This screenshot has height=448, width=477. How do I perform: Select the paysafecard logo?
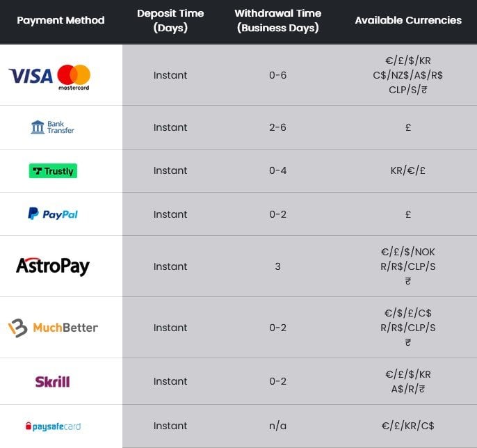pos(53,426)
